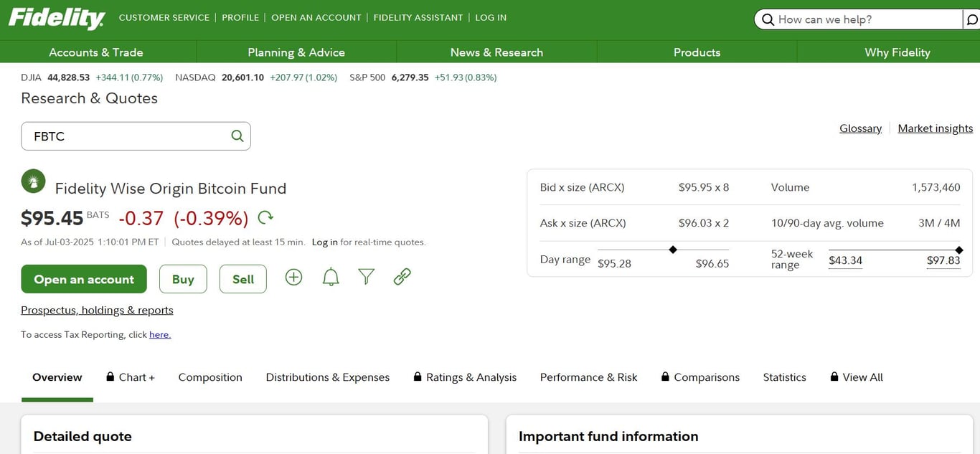This screenshot has width=980, height=454.
Task: Switch to the Statistics tab
Action: pyautogui.click(x=784, y=377)
